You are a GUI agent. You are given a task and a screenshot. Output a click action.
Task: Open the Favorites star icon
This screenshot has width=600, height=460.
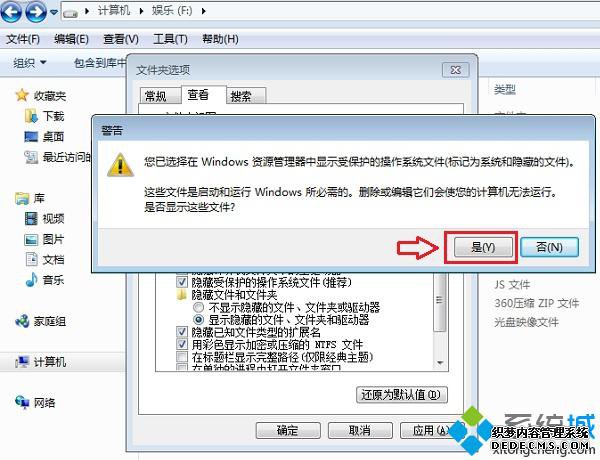pyautogui.click(x=22, y=95)
